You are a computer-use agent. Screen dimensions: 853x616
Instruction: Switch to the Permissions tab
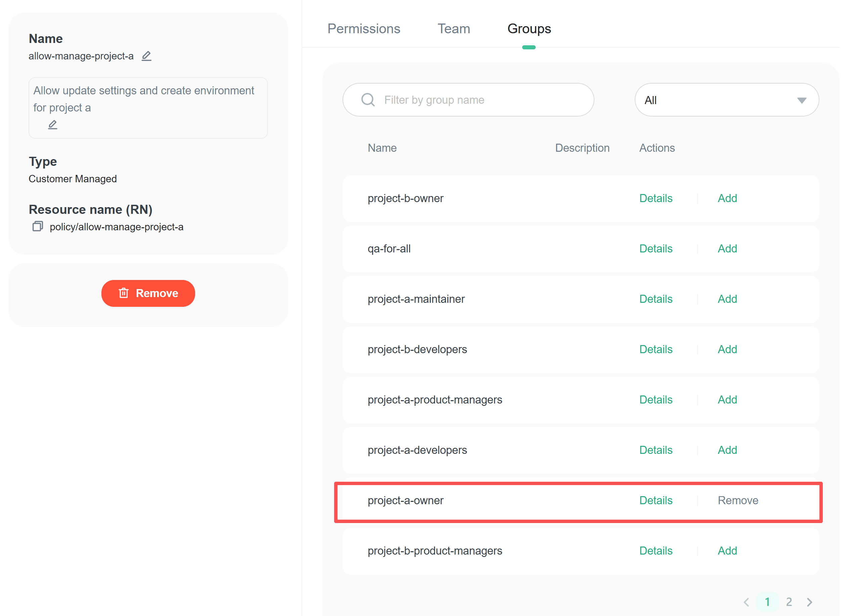364,29
